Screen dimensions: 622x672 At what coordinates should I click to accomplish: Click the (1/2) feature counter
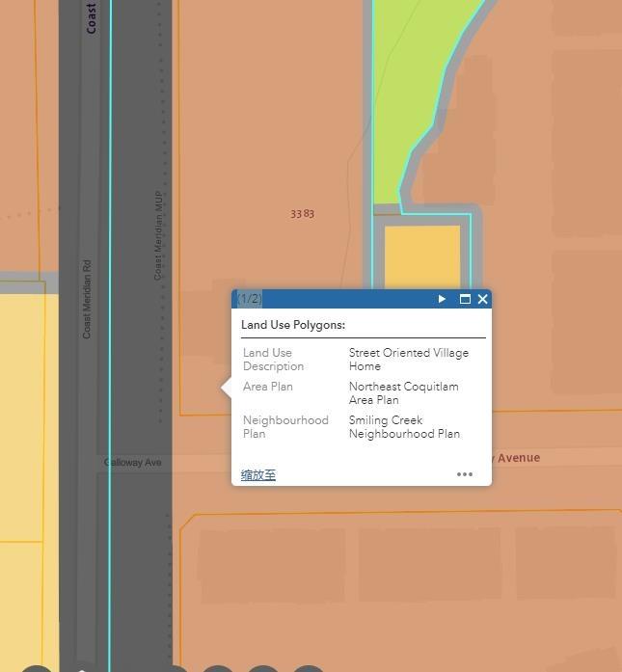[250, 299]
